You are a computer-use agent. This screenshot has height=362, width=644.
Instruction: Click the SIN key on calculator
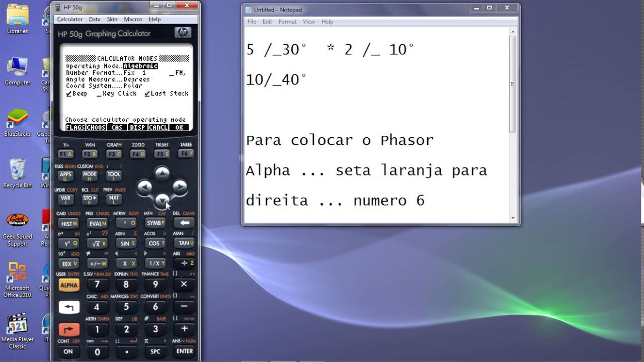pos(126,243)
